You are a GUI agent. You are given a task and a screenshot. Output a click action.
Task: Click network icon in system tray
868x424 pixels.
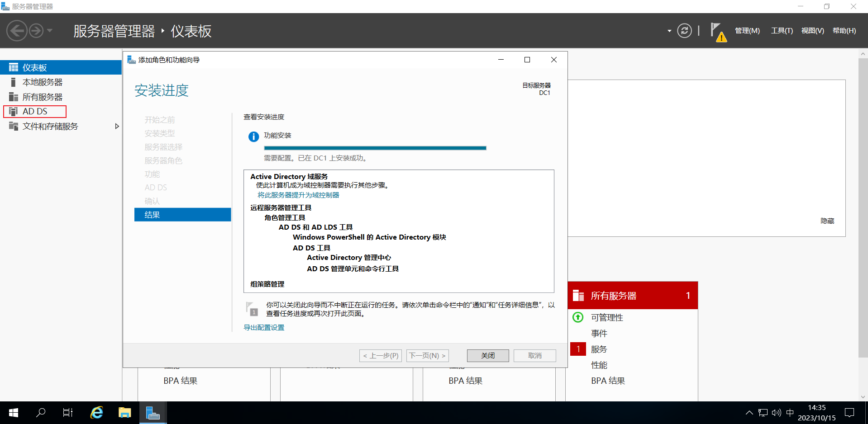[x=763, y=413]
